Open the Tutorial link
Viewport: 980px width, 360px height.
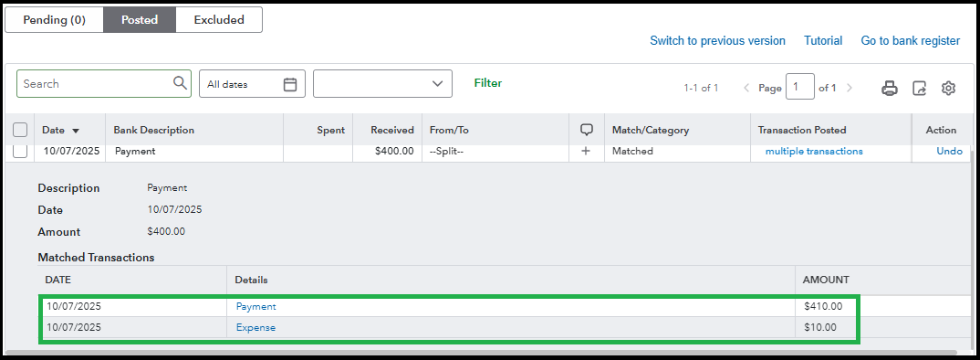[823, 41]
